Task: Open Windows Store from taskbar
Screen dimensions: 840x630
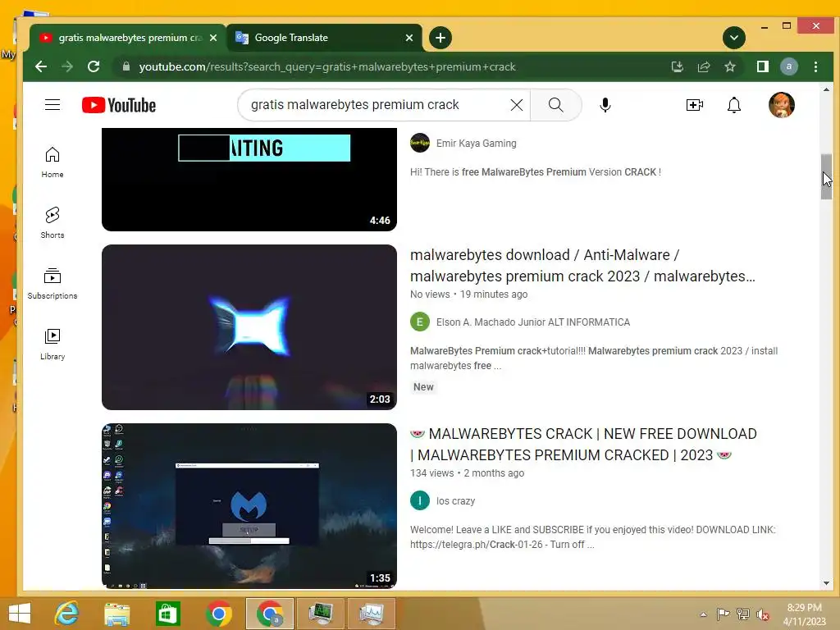Action: point(167,614)
